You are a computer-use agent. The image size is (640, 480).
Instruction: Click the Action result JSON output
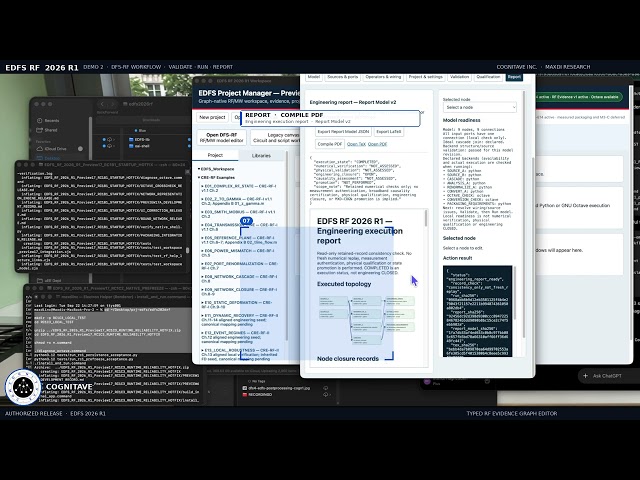coord(477,311)
